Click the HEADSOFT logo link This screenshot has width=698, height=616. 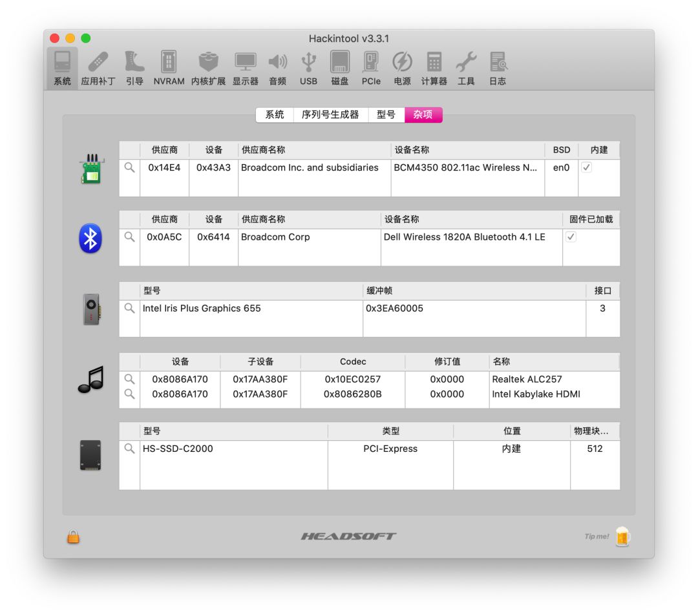[x=348, y=536]
